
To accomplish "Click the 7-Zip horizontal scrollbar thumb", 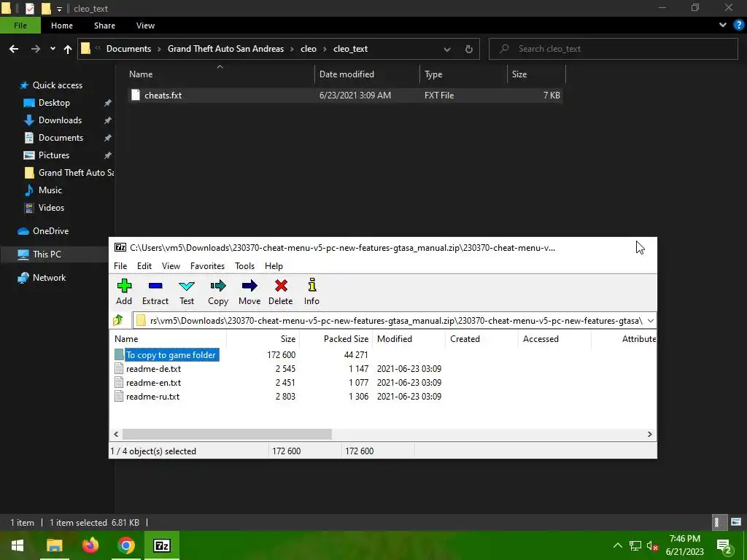I will (227, 434).
